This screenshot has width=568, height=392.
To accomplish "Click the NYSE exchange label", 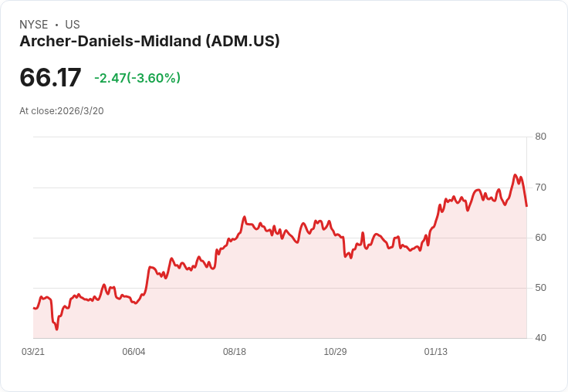I will (34, 25).
